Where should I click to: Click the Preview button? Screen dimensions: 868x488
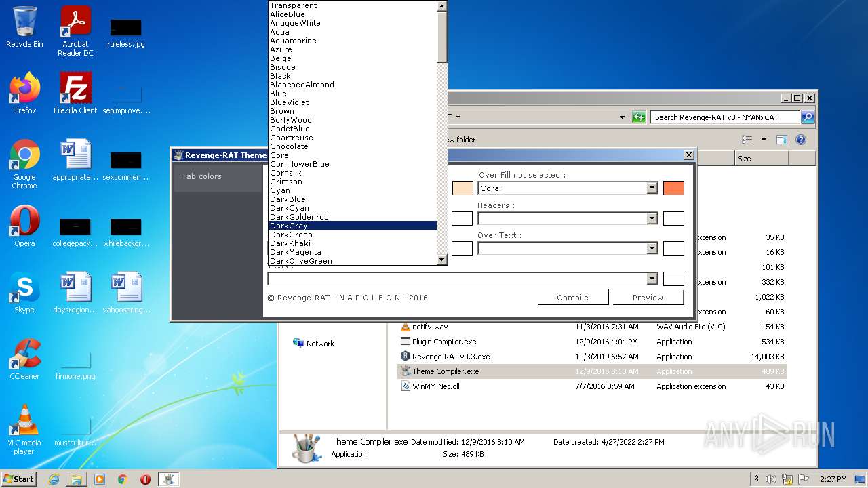[x=648, y=297]
